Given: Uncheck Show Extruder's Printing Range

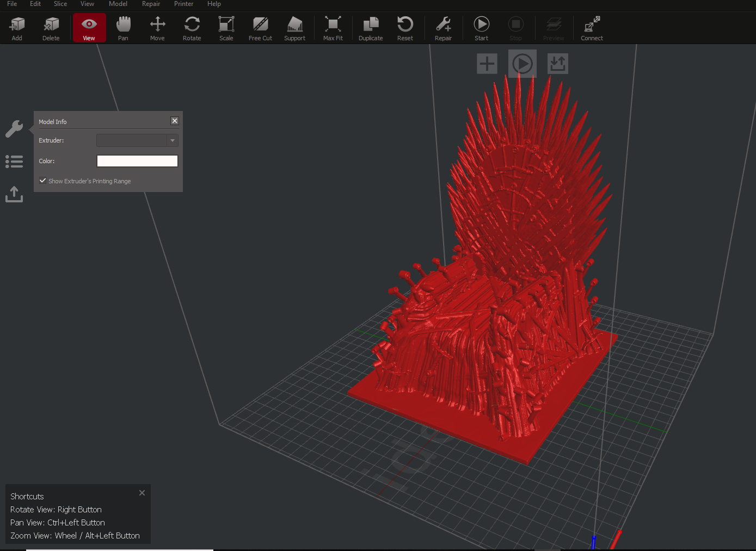Looking at the screenshot, I should [x=42, y=181].
